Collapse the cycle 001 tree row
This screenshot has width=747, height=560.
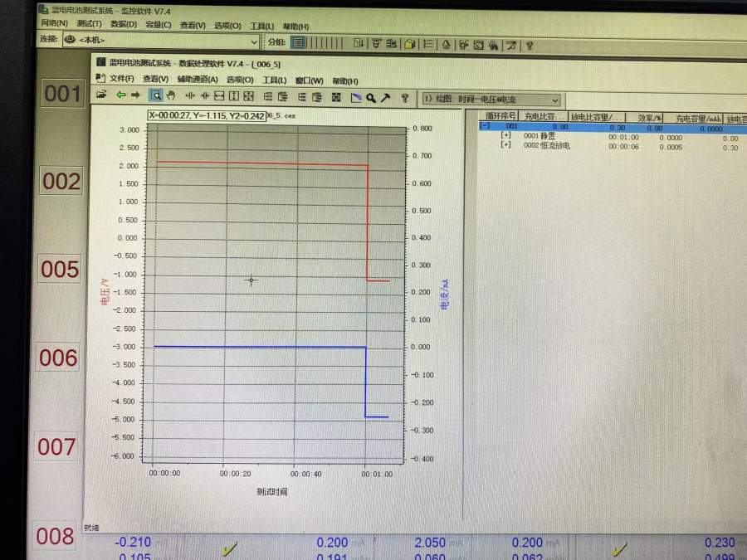click(x=485, y=126)
